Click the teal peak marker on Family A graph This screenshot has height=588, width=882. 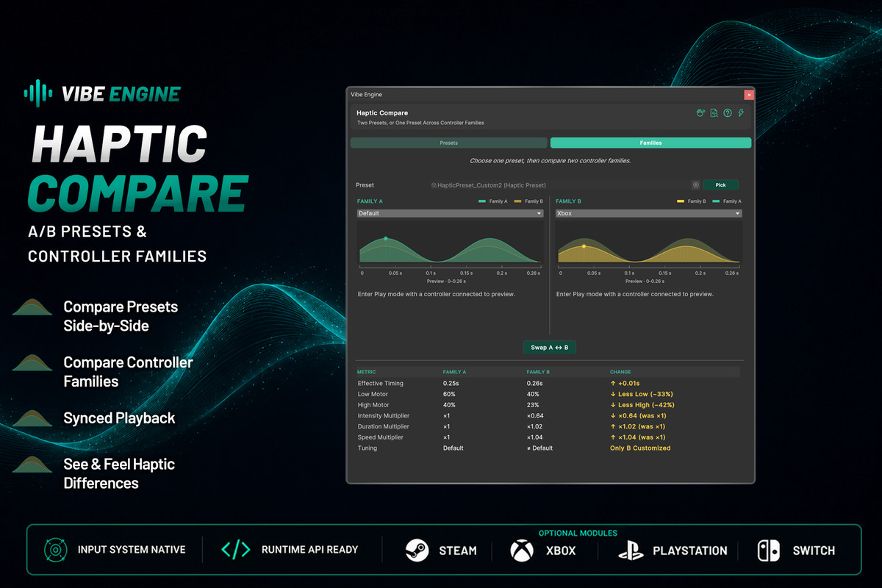(x=385, y=239)
